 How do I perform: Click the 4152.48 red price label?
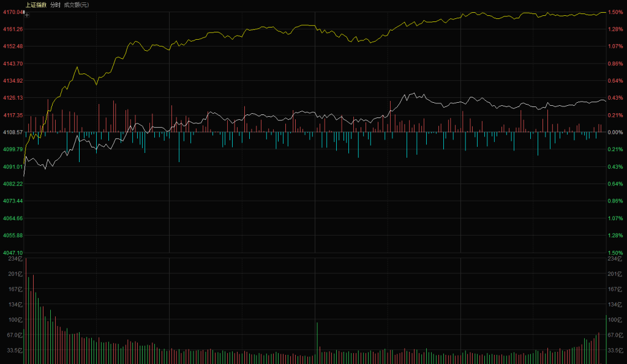tap(12, 46)
